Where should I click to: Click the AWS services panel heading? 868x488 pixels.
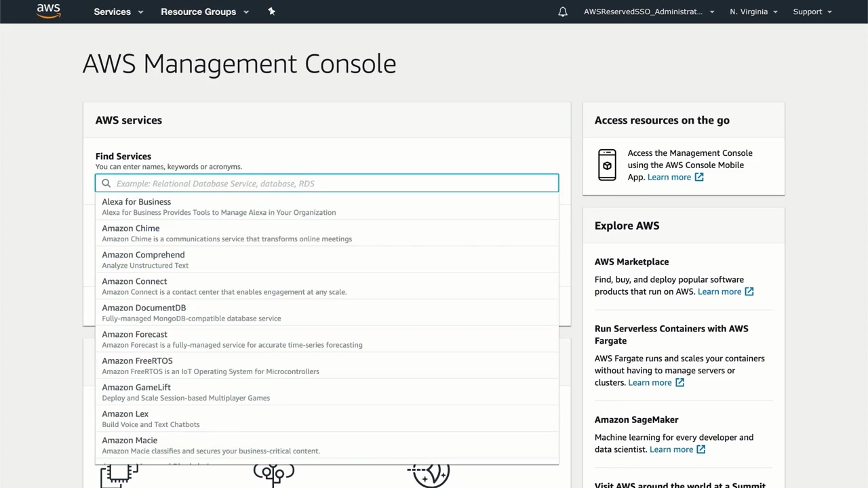coord(129,120)
